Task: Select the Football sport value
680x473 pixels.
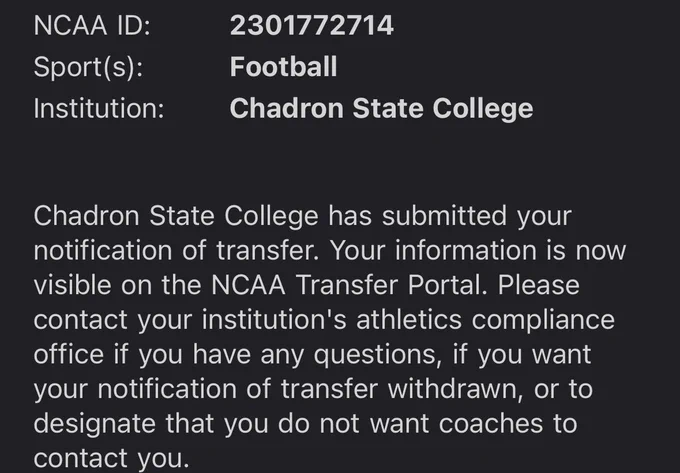Action: click(x=283, y=67)
